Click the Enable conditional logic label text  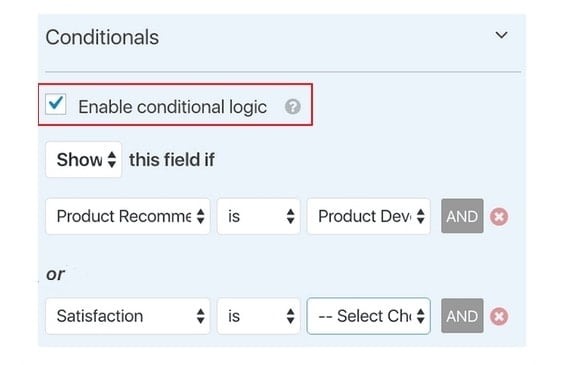point(173,107)
